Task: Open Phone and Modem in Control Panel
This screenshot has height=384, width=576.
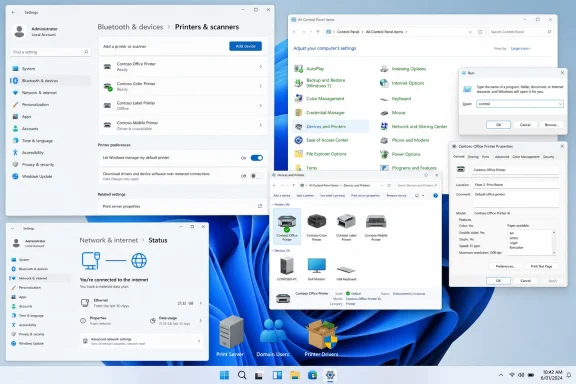Action: [x=404, y=140]
